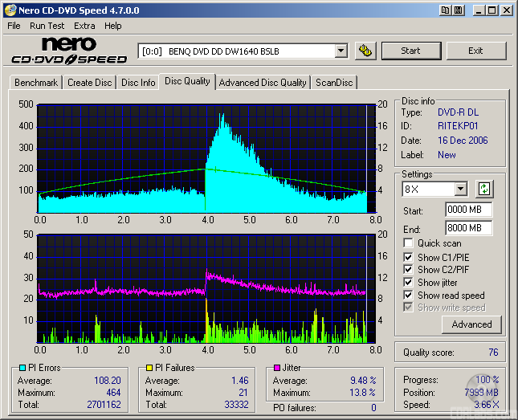Image resolution: width=518 pixels, height=420 pixels.
Task: Click the Nero CD-DVD Speed logo
Action: [x=69, y=51]
